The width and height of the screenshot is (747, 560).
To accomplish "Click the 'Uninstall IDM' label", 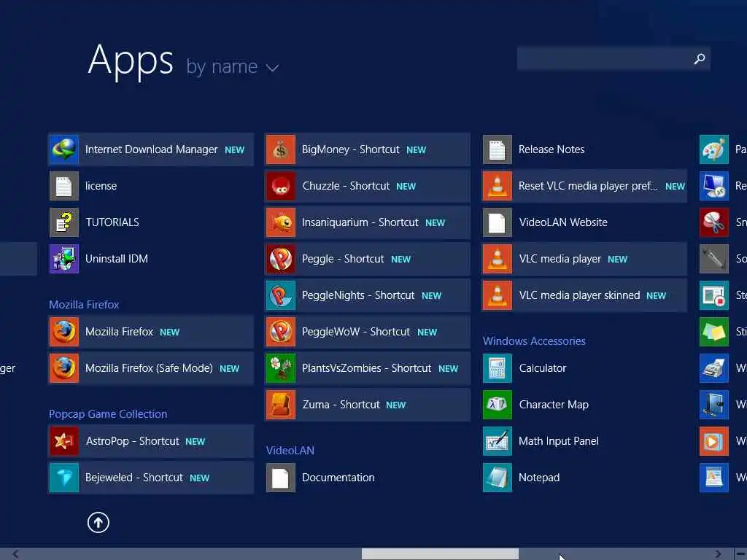I will tap(117, 259).
